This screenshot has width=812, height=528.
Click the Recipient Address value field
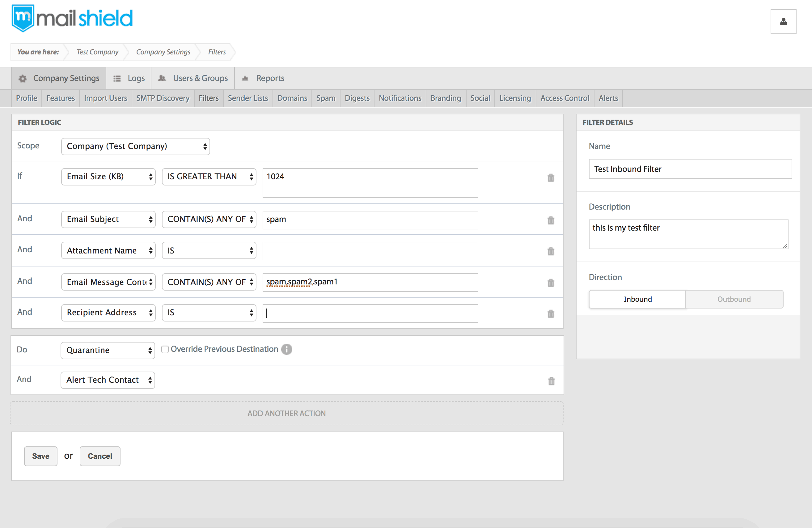[x=370, y=313]
